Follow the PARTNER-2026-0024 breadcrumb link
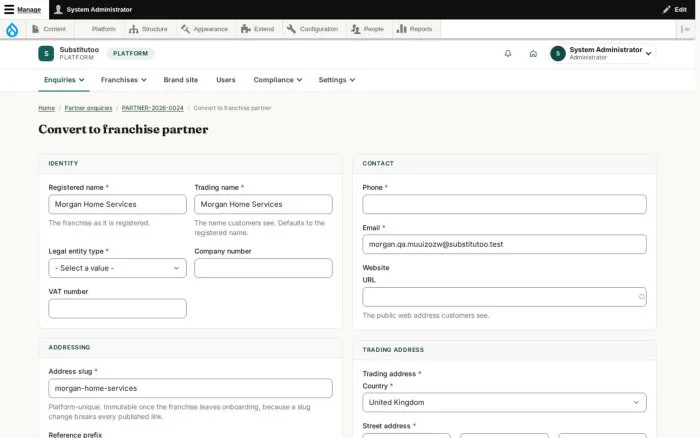 (x=153, y=108)
